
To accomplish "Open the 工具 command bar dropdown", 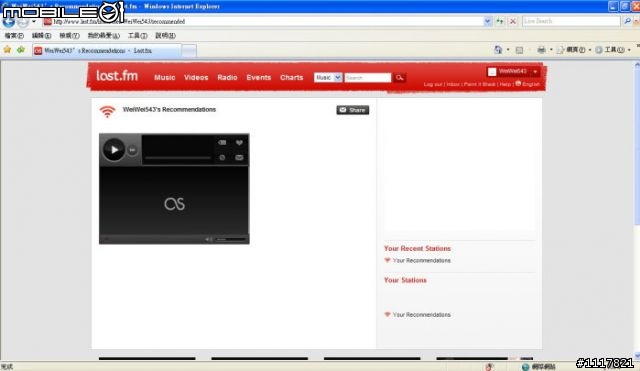I will tap(613, 50).
